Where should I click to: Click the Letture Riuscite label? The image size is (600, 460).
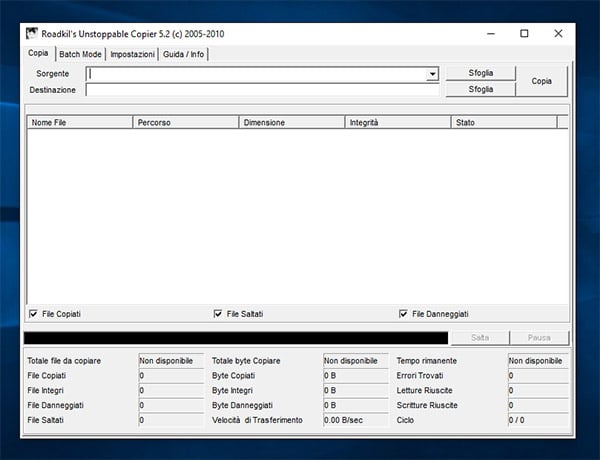click(x=424, y=390)
